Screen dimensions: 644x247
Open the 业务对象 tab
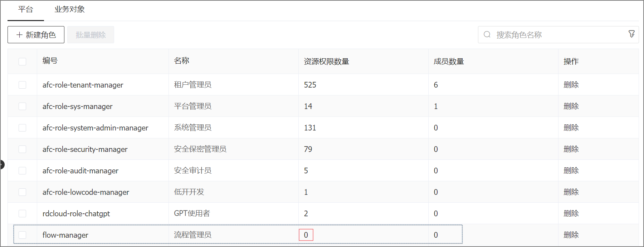pos(69,10)
